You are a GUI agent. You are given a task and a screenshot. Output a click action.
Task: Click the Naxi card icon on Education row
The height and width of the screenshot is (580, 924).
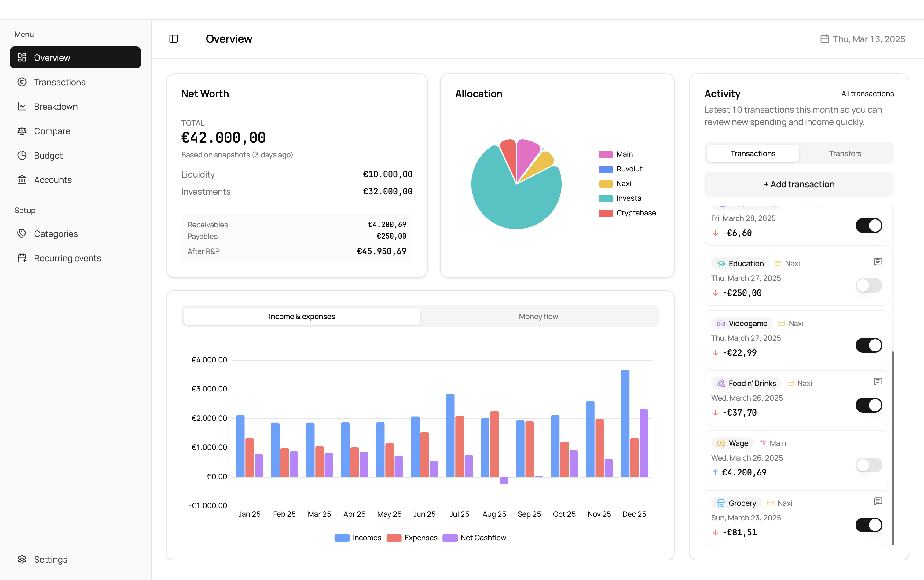point(778,263)
